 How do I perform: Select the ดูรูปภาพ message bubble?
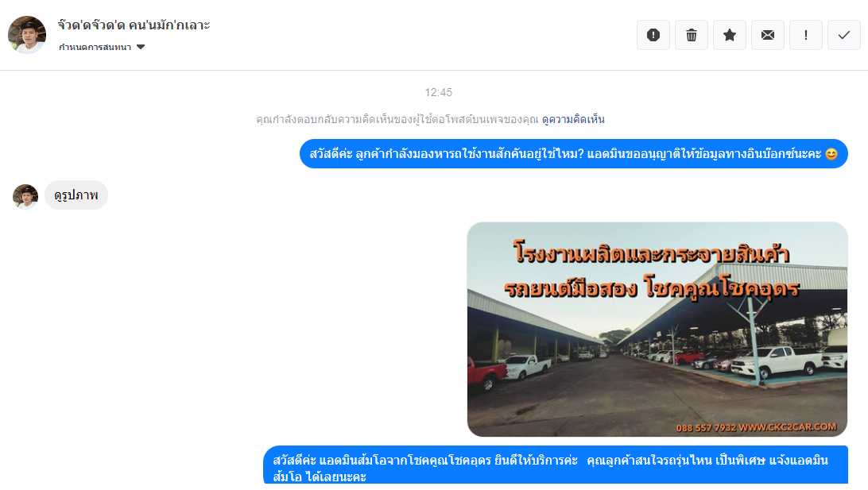[x=76, y=195]
